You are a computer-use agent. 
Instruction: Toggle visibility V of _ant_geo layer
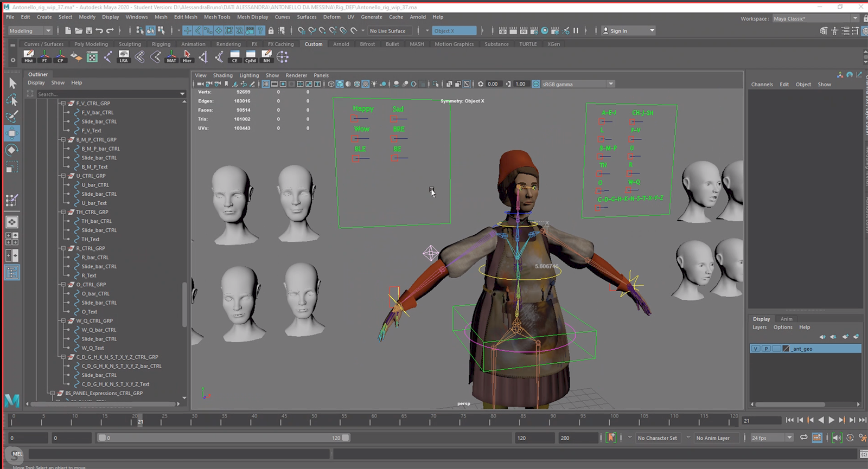(756, 349)
